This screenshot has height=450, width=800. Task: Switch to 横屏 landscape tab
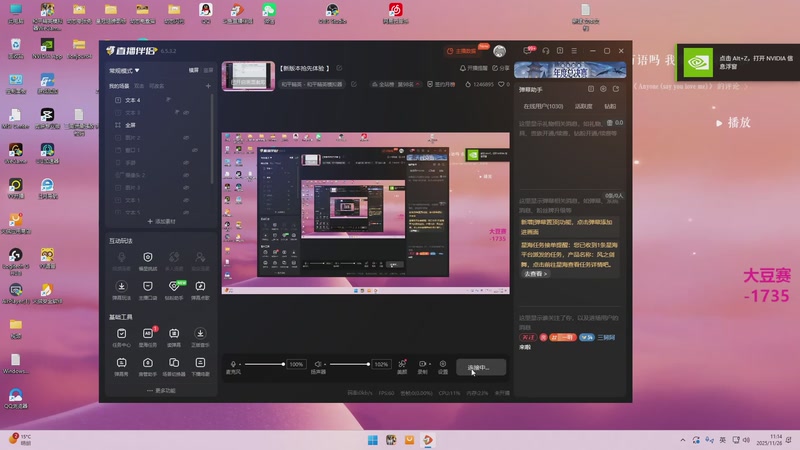pos(193,70)
